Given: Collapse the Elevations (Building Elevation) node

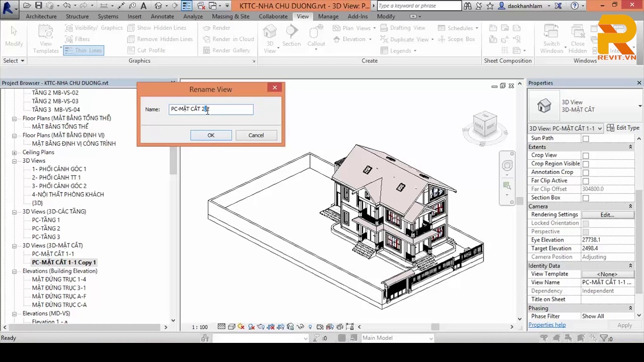Looking at the screenshot, I should tap(15, 271).
